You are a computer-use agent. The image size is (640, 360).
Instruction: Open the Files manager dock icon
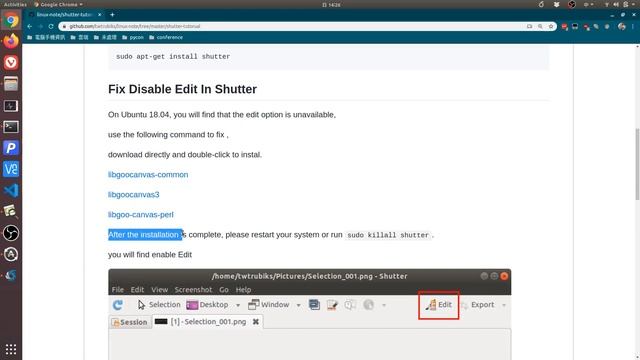(x=11, y=84)
